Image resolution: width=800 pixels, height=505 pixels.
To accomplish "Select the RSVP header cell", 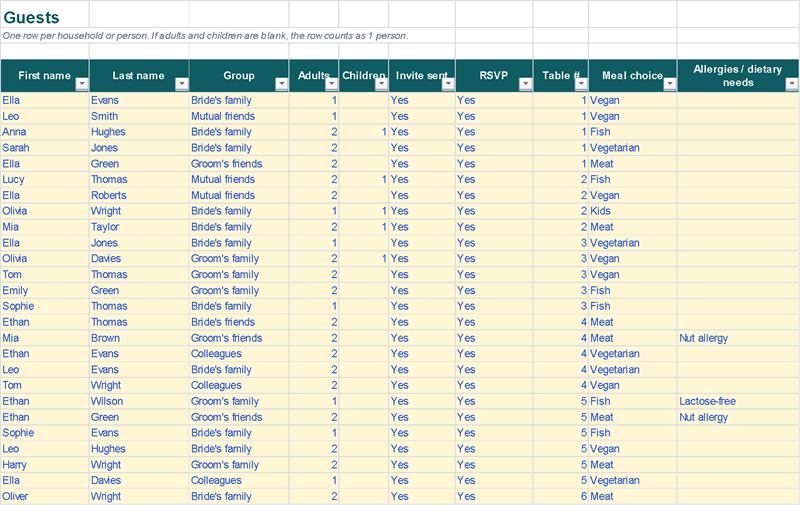I will coord(494,76).
